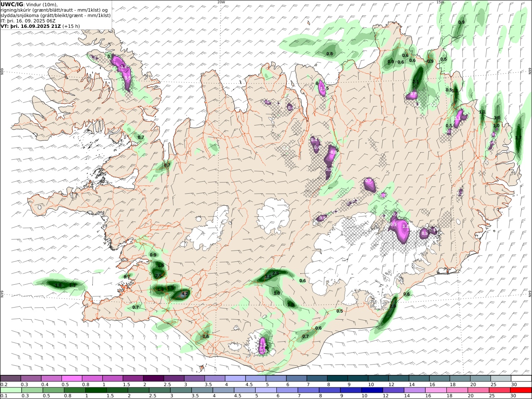Click the pale grey 25 swatch in the snow scale
The image size is (532, 399).
coord(501,379)
